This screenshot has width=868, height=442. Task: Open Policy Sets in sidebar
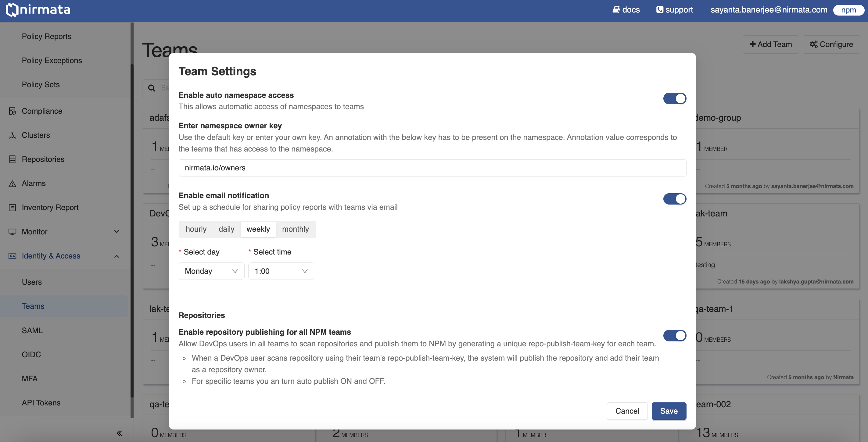tap(41, 84)
